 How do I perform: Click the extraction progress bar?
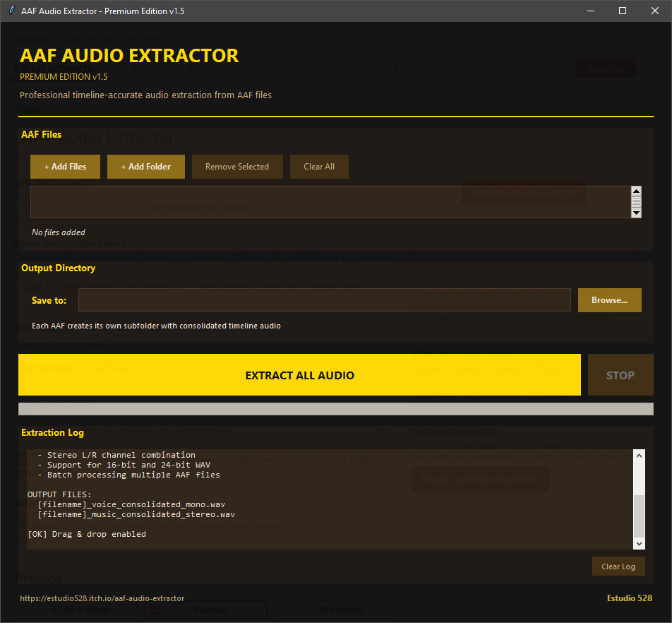pos(335,408)
